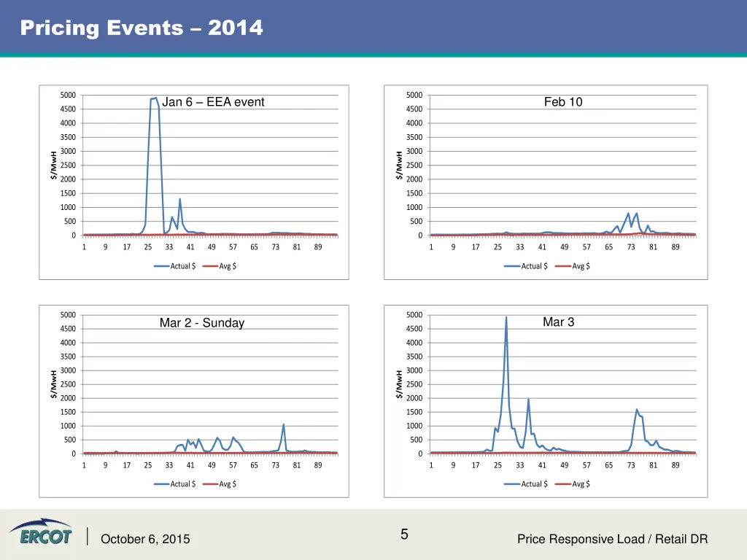Image resolution: width=747 pixels, height=560 pixels.
Task: Click blue Actual $ legend line in Jan 6 chart
Action: pos(161,266)
